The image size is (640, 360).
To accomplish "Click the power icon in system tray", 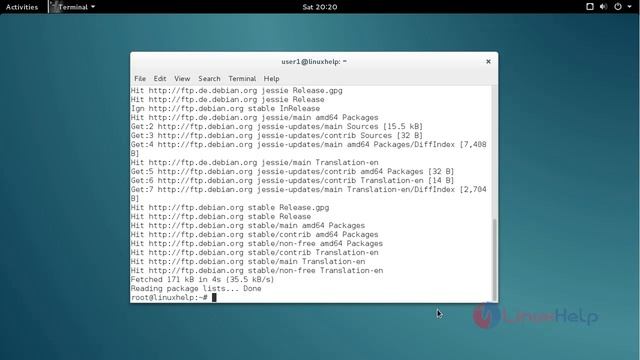I will [x=618, y=7].
